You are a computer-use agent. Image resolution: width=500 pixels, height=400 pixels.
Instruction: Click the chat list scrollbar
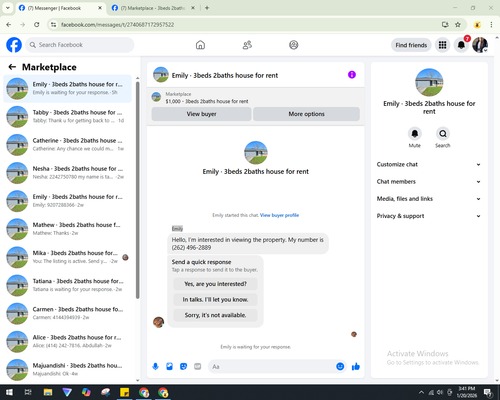click(x=138, y=190)
